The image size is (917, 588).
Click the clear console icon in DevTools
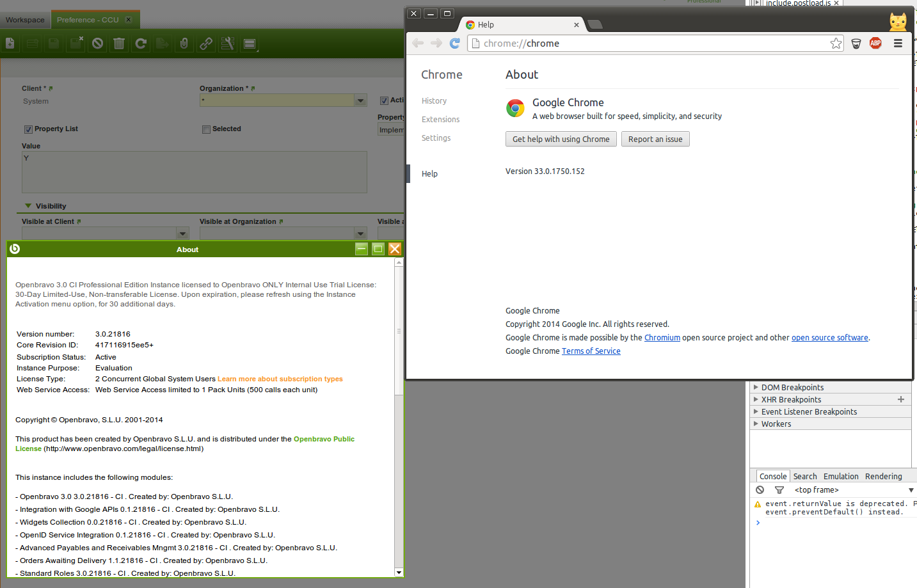coord(760,489)
